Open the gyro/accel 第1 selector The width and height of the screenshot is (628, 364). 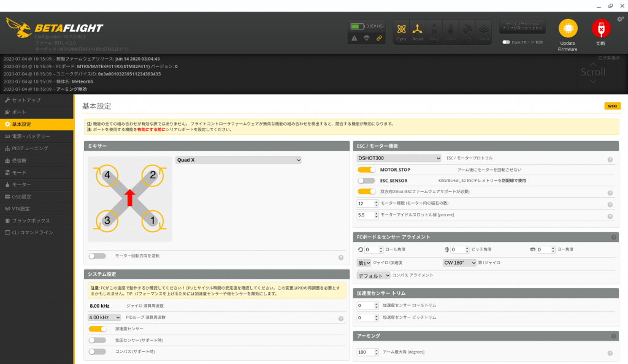(364, 264)
